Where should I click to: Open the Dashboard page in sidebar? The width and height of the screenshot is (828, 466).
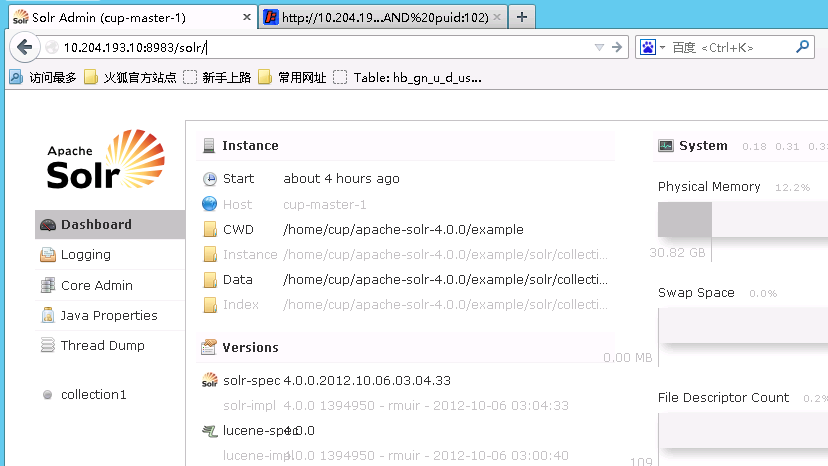tap(110, 225)
